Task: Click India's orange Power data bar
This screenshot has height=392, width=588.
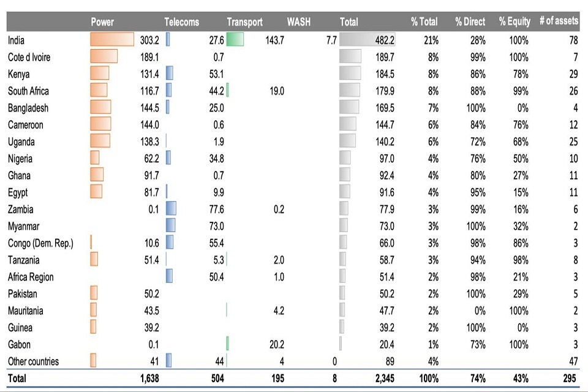Action: click(112, 40)
